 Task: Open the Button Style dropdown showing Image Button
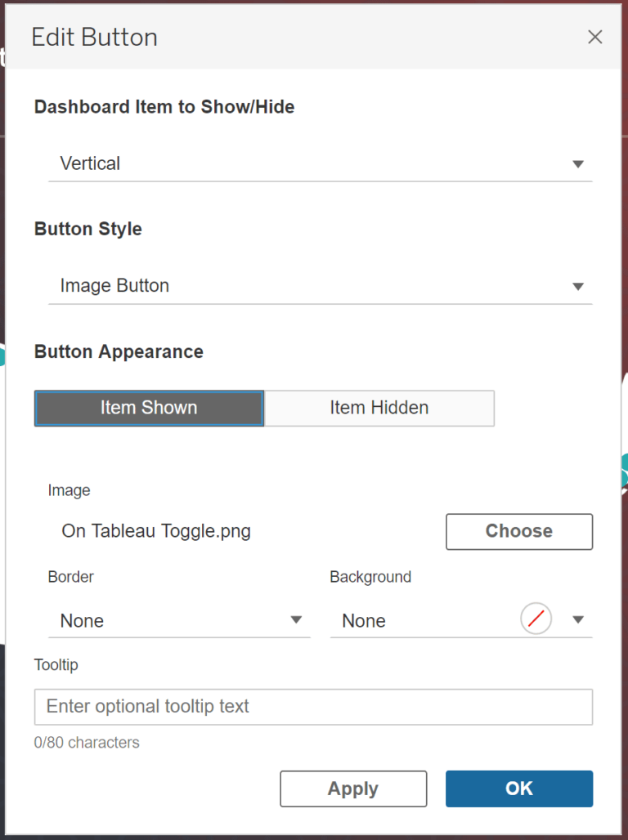coord(319,286)
